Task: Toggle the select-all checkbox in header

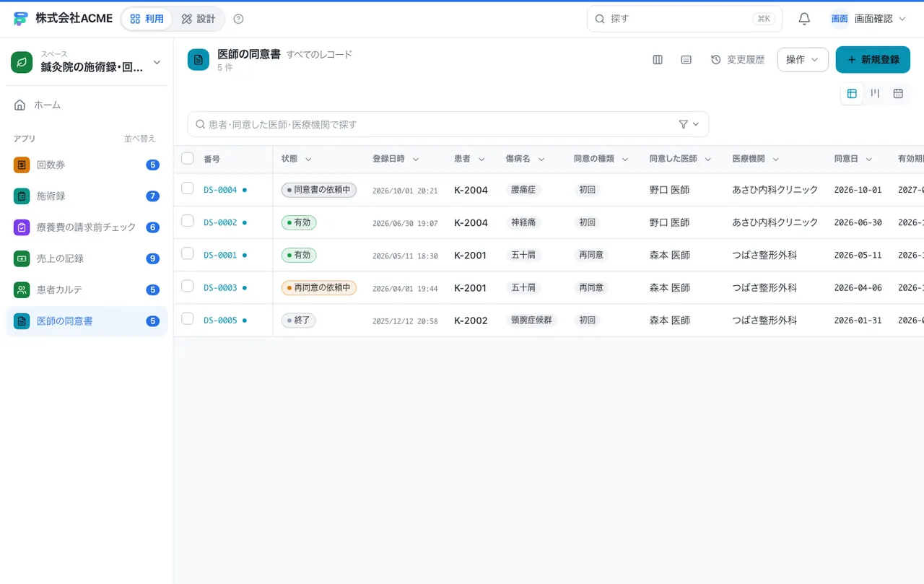Action: pos(188,158)
